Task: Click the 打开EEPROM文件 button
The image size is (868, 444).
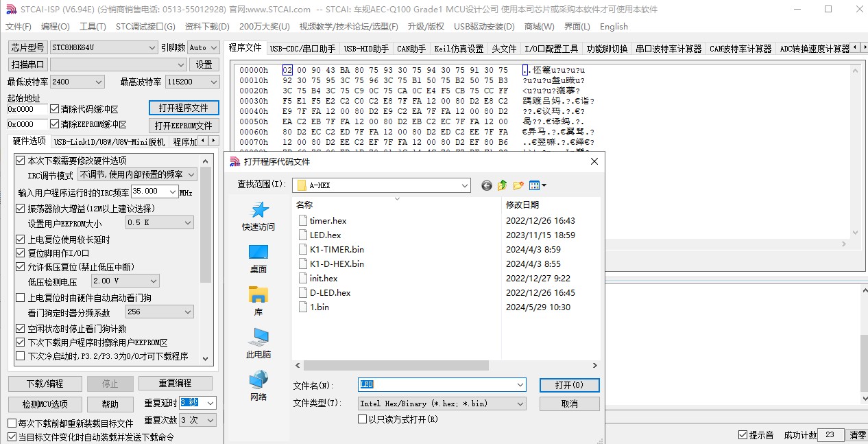Action: click(x=184, y=126)
